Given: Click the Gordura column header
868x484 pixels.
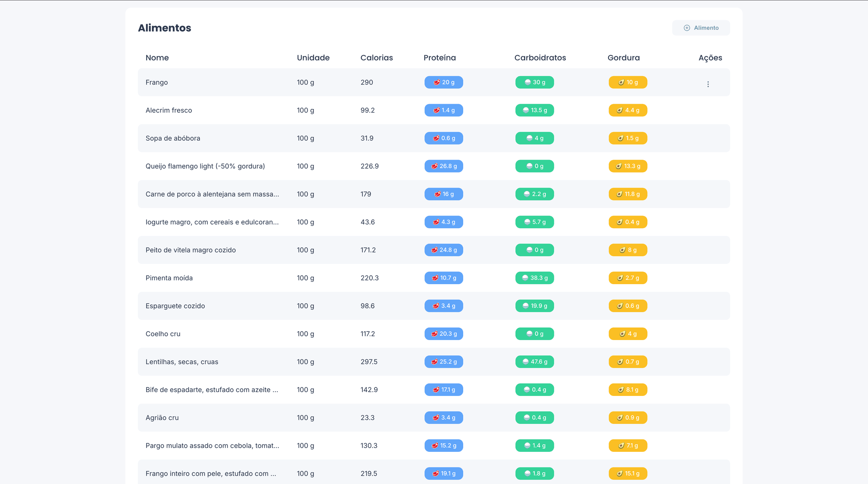Looking at the screenshot, I should click(x=623, y=58).
